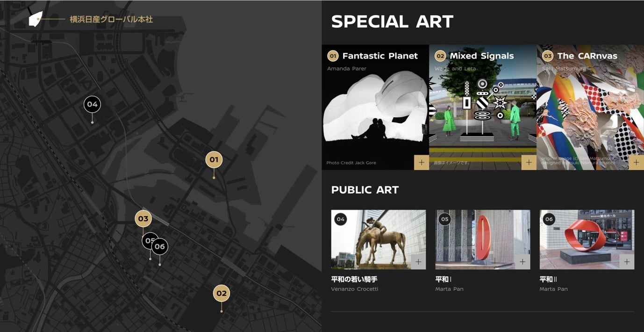Click the Mixed Signals title
The width and height of the screenshot is (644, 332).
pos(482,56)
